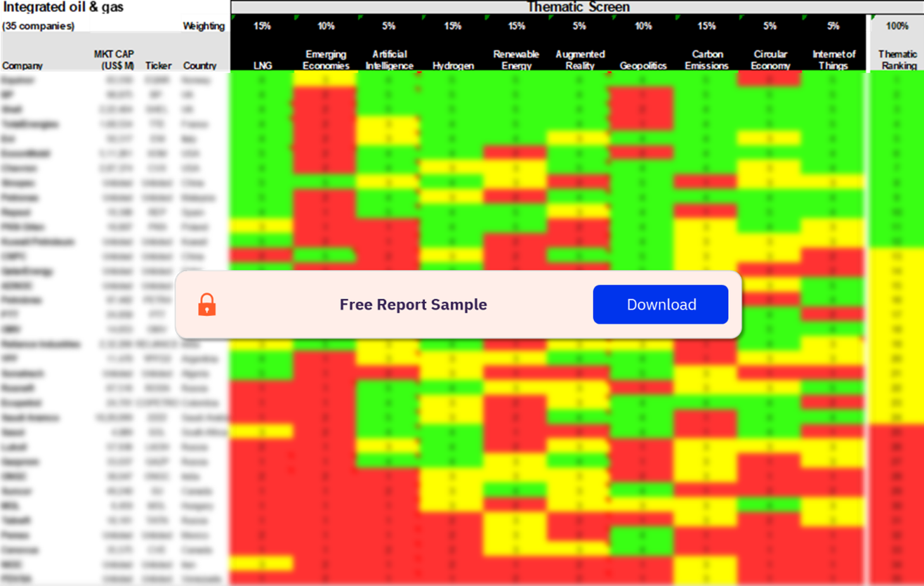
Task: Click the 5% weighting above Augmented Reality
Action: tap(580, 26)
